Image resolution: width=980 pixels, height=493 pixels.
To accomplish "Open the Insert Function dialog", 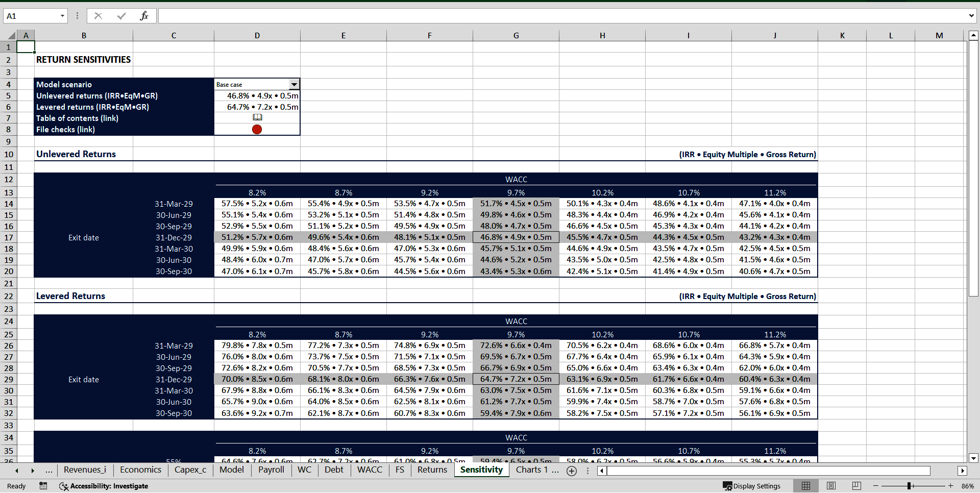I will (144, 15).
